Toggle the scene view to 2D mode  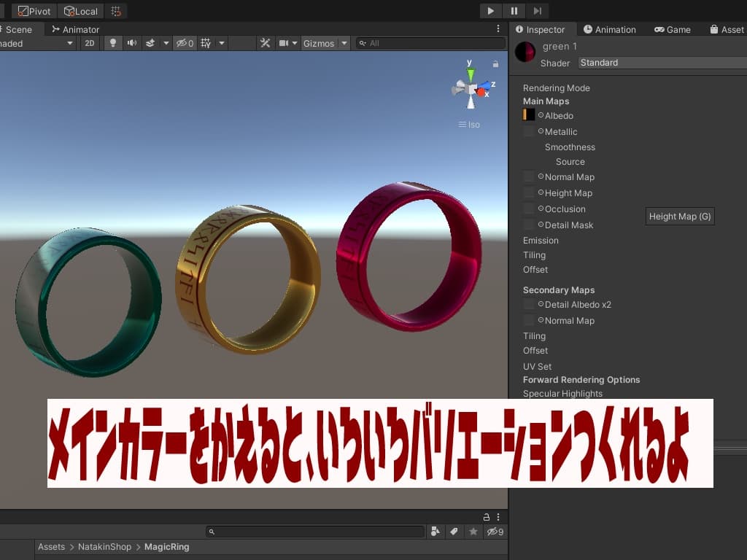pos(89,43)
